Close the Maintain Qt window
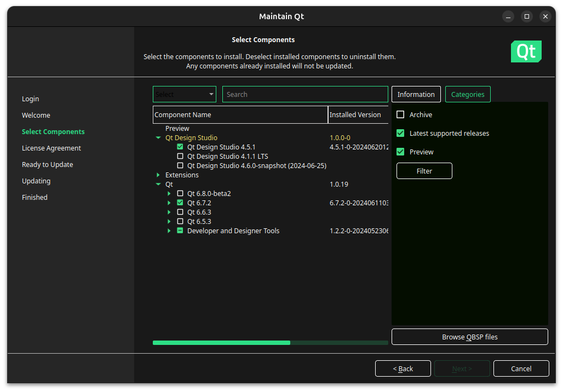 click(545, 16)
